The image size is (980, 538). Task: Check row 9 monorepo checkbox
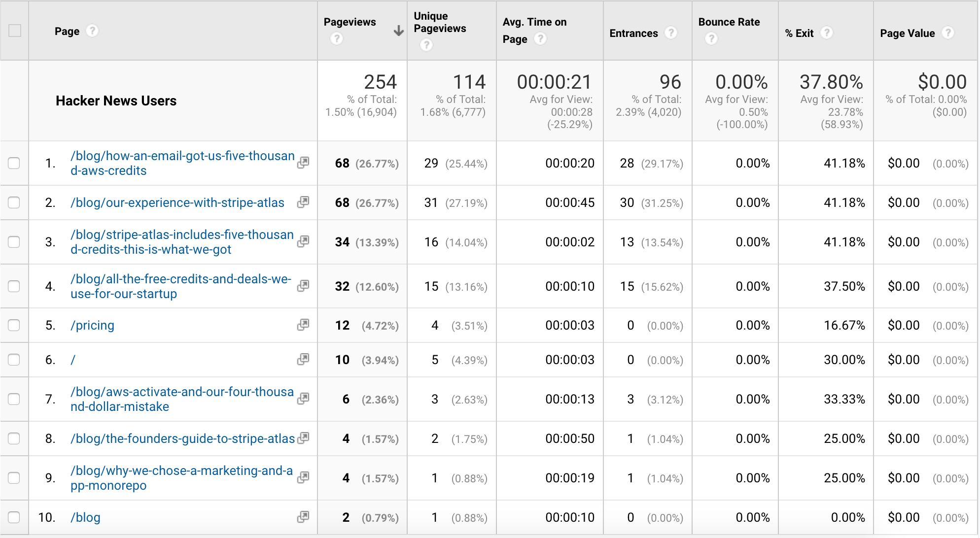(14, 478)
